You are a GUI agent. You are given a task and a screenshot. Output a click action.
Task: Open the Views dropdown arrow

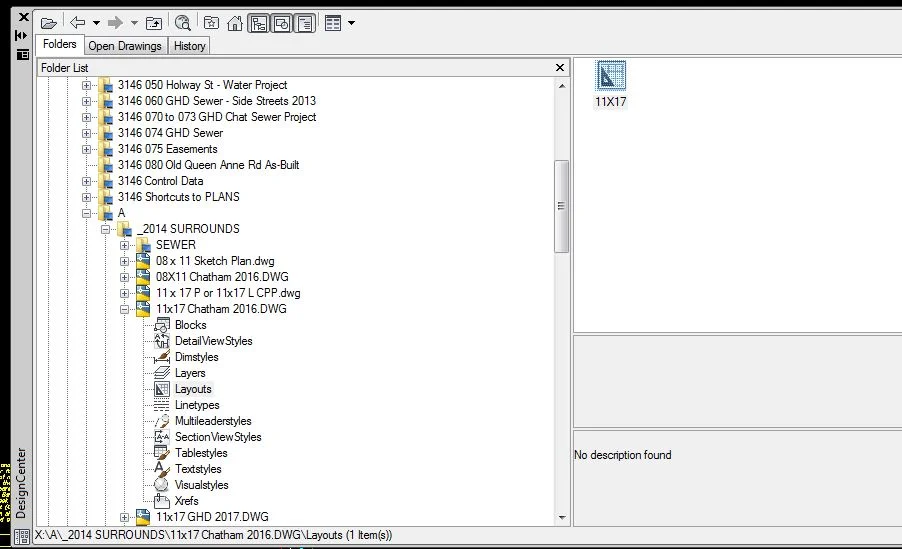(351, 23)
